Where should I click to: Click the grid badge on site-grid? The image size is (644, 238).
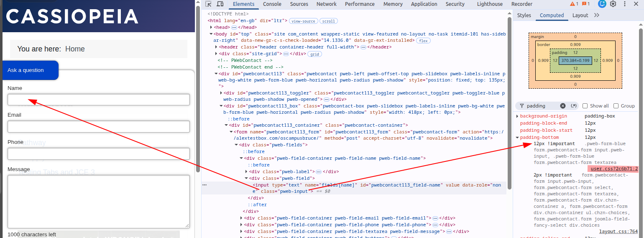click(314, 54)
